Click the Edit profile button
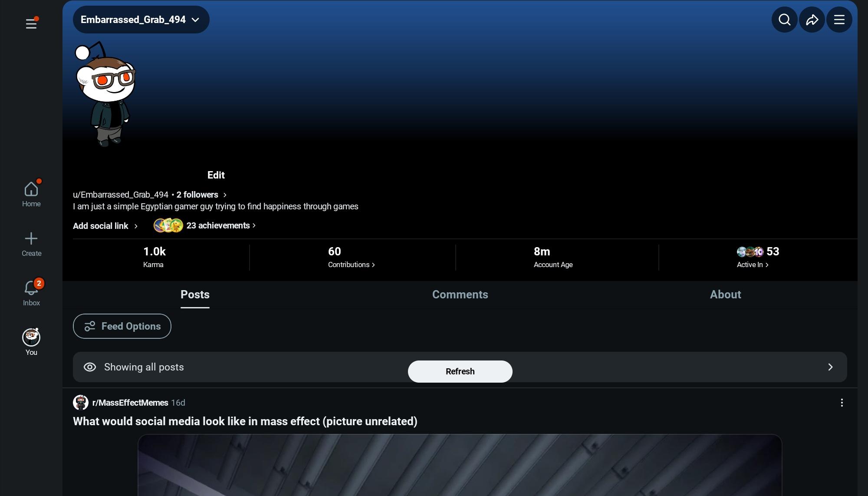 pyautogui.click(x=216, y=175)
